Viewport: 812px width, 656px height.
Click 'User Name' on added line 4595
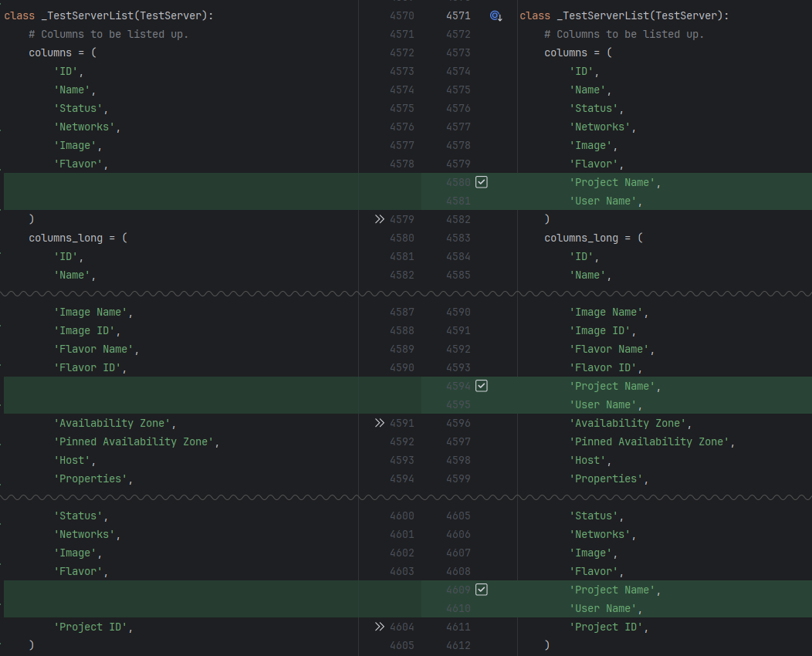coord(606,404)
